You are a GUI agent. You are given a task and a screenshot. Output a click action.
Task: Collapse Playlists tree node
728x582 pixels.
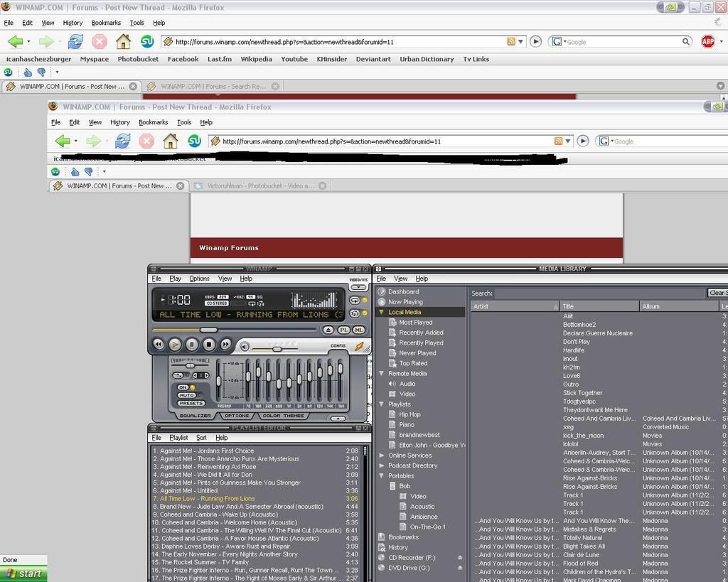[382, 404]
